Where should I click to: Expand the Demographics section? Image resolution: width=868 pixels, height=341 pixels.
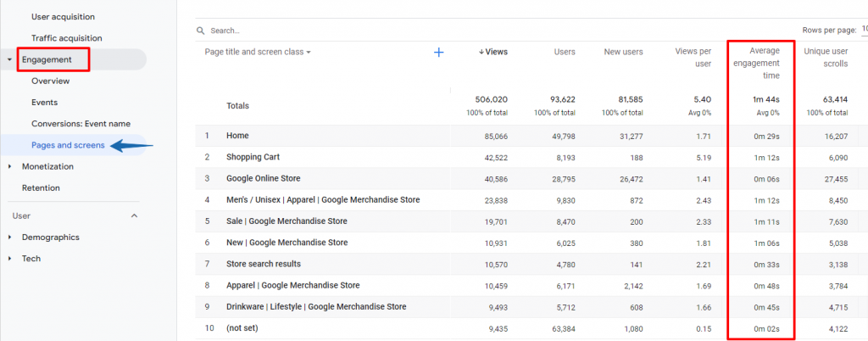pyautogui.click(x=9, y=238)
